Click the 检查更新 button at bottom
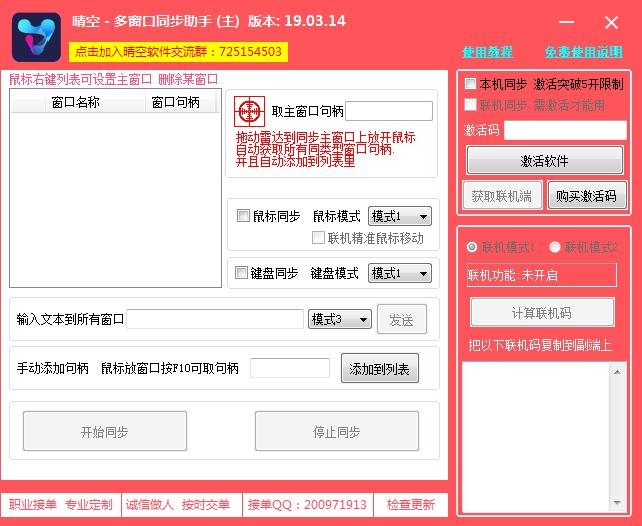The height and width of the screenshot is (526, 642). pyautogui.click(x=411, y=505)
